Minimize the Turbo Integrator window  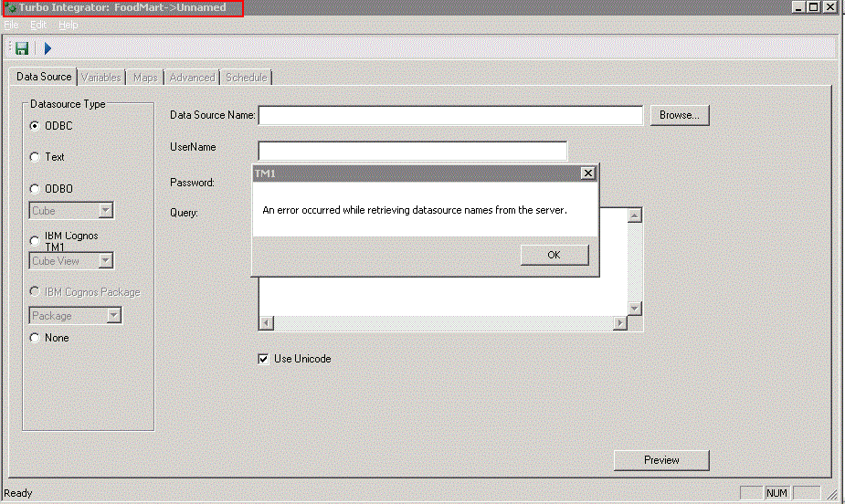pyautogui.click(x=799, y=7)
